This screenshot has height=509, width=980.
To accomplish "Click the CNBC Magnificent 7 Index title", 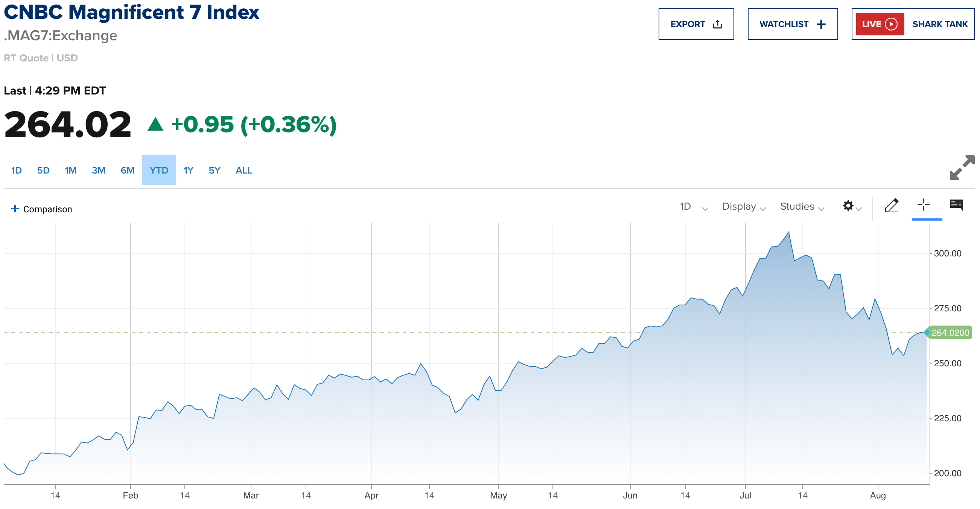I will (132, 12).
